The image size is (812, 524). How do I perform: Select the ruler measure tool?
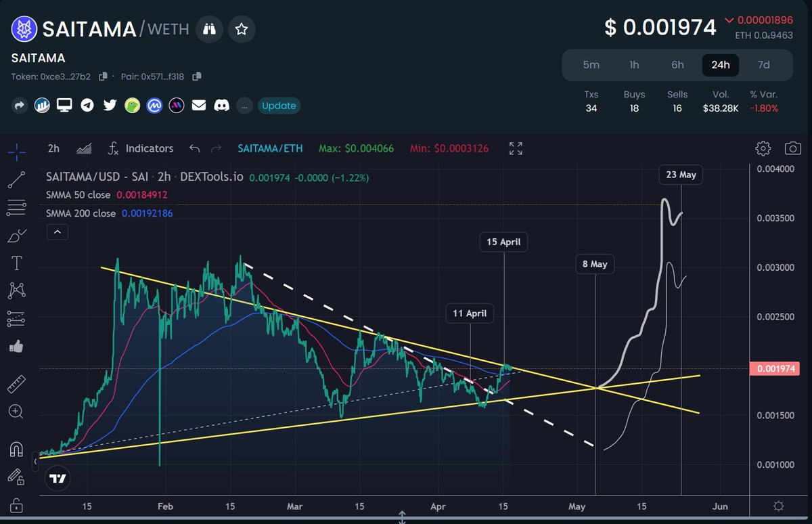point(17,383)
